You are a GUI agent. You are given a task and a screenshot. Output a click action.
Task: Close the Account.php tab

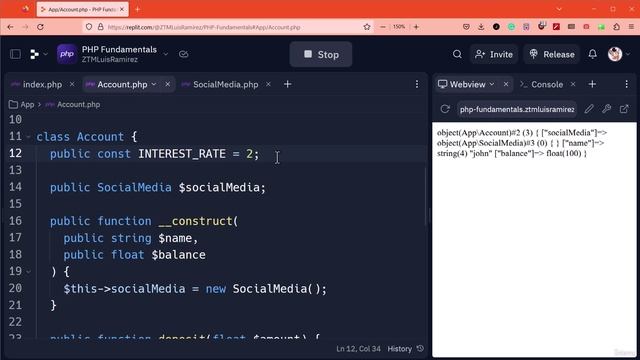click(x=167, y=84)
